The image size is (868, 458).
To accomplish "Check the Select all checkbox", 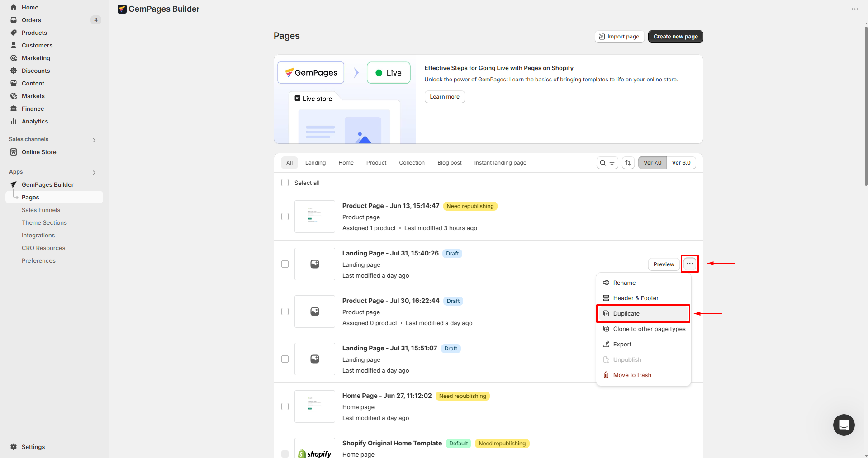I will [x=285, y=183].
